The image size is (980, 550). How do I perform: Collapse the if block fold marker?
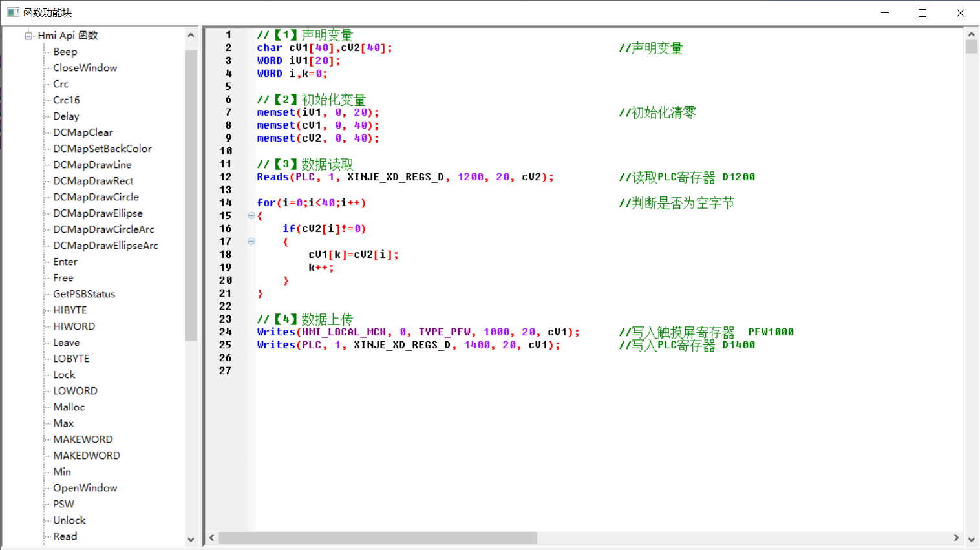pos(251,242)
